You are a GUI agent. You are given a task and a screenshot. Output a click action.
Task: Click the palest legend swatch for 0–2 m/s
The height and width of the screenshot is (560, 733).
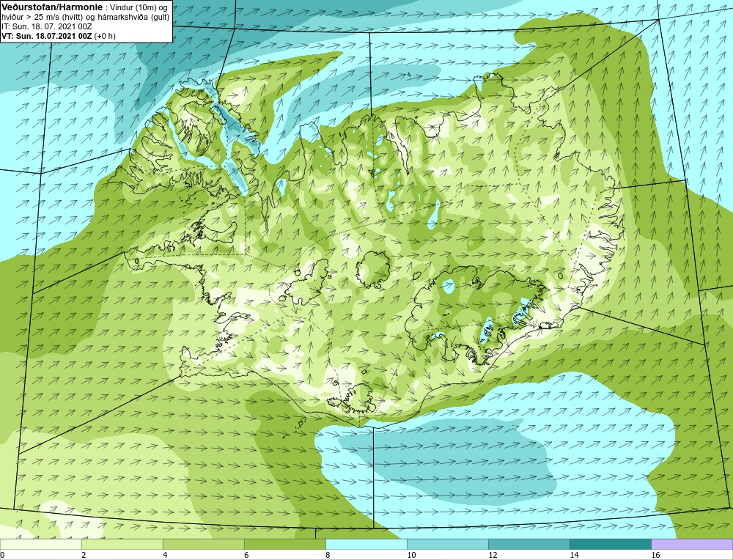point(40,544)
